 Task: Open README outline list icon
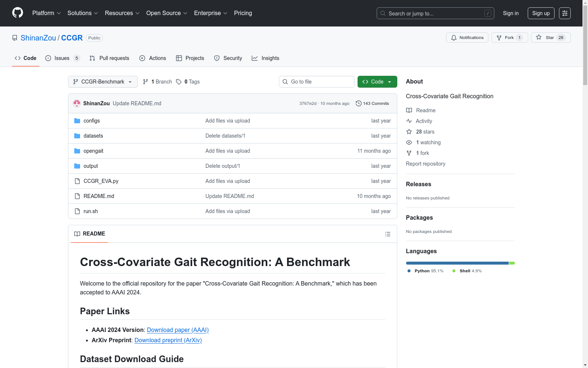387,234
